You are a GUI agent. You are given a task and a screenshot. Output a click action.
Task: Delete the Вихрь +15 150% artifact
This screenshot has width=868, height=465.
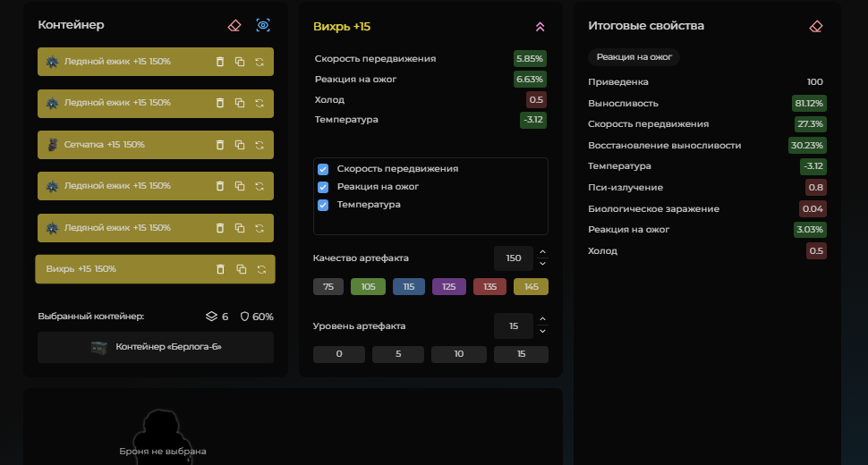(220, 269)
